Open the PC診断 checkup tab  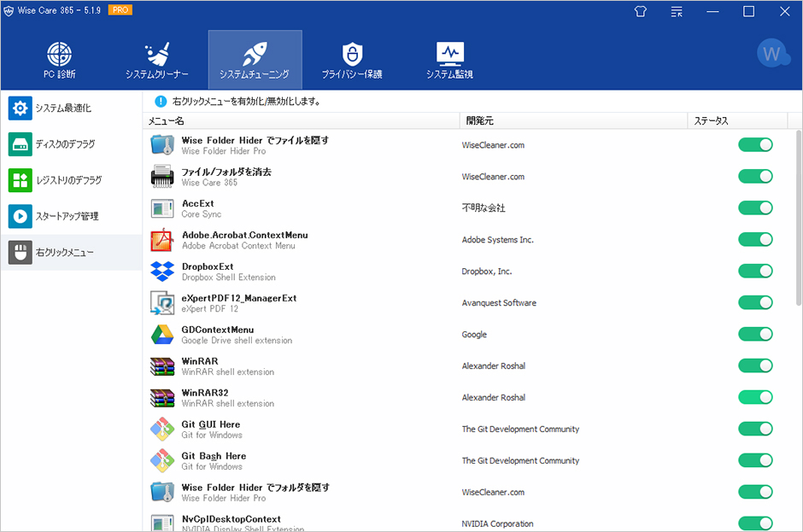(60, 60)
